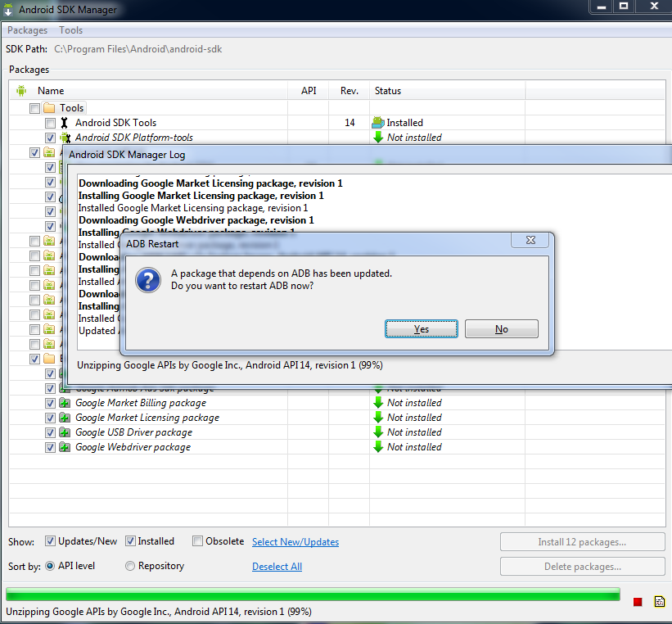Select the Android SDK Tools row name
The image size is (672, 624).
click(115, 123)
